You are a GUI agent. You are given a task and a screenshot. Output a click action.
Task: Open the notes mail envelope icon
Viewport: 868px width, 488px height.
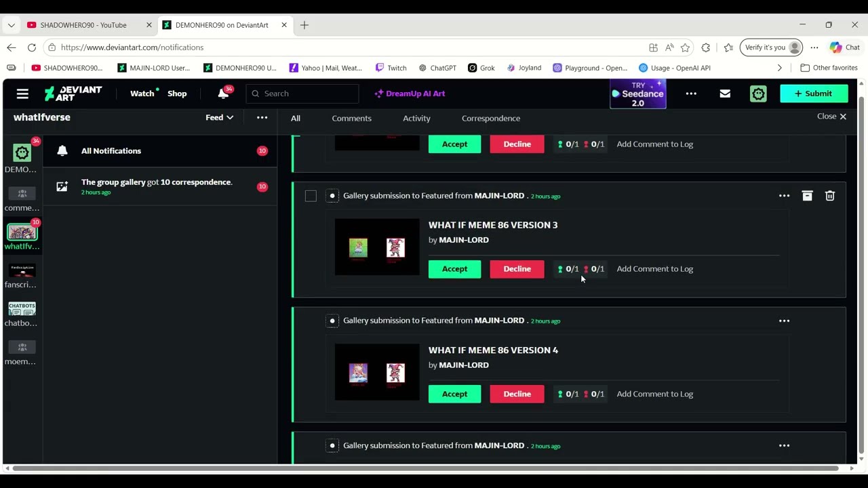click(x=725, y=94)
